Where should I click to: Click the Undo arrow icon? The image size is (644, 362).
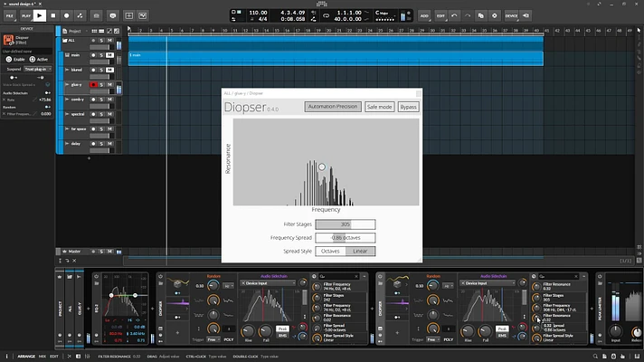tap(454, 15)
